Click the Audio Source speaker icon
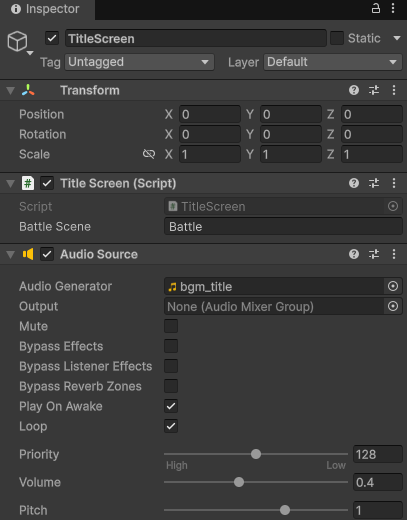Screen dimensions: 407x520 click(x=28, y=254)
